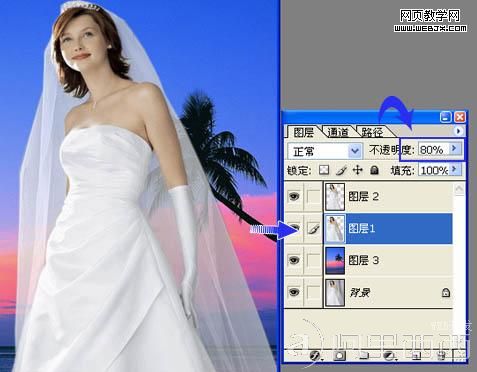Switch to the 通道 tab

[x=338, y=132]
